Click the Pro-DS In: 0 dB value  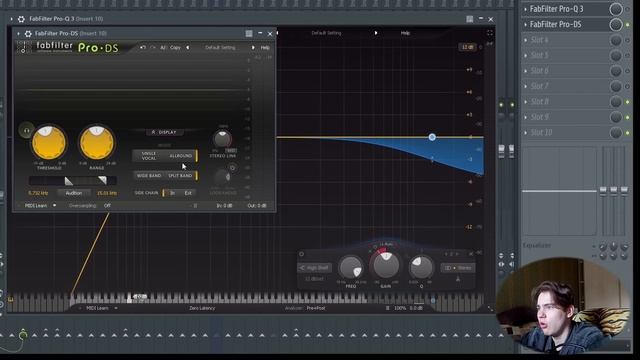click(224, 206)
